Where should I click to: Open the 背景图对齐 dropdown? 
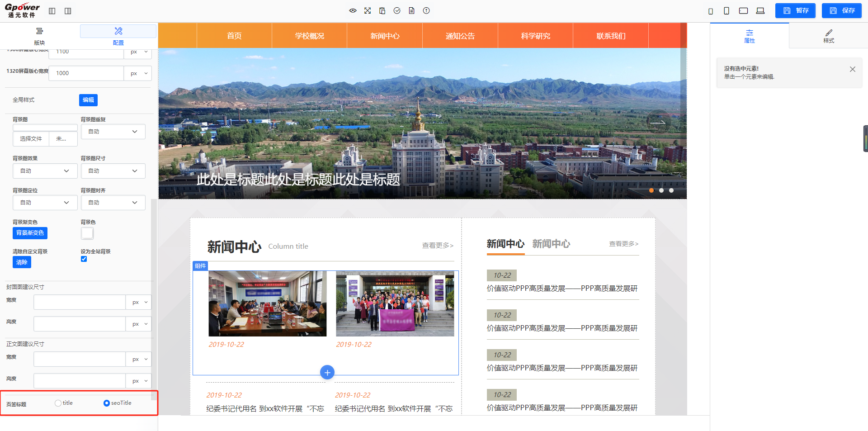113,203
